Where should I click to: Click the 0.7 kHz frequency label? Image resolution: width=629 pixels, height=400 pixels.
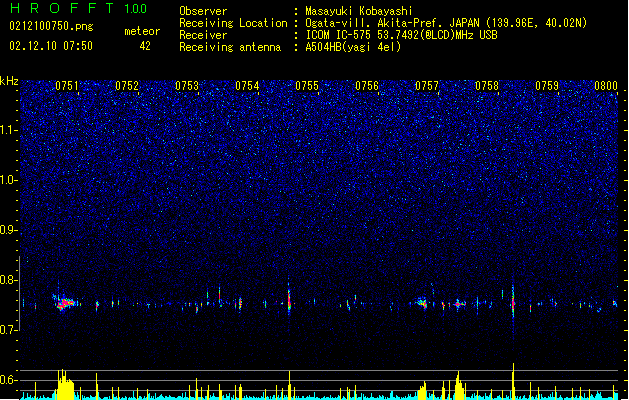pos(8,330)
